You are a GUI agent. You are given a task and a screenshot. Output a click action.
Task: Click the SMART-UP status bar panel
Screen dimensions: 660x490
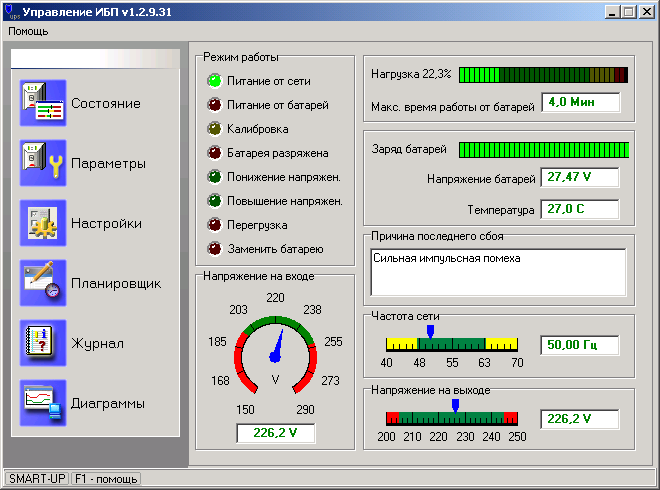[37, 479]
